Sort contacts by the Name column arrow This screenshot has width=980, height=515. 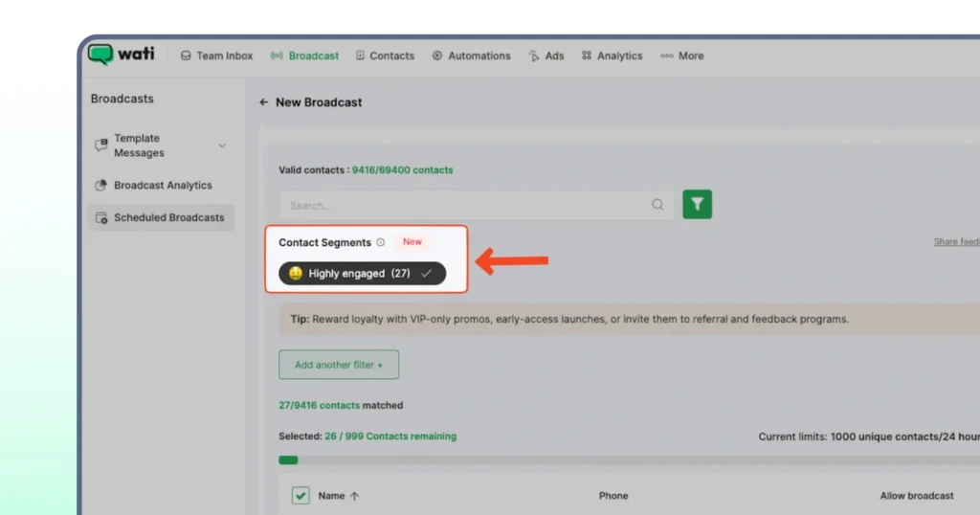pyautogui.click(x=354, y=496)
